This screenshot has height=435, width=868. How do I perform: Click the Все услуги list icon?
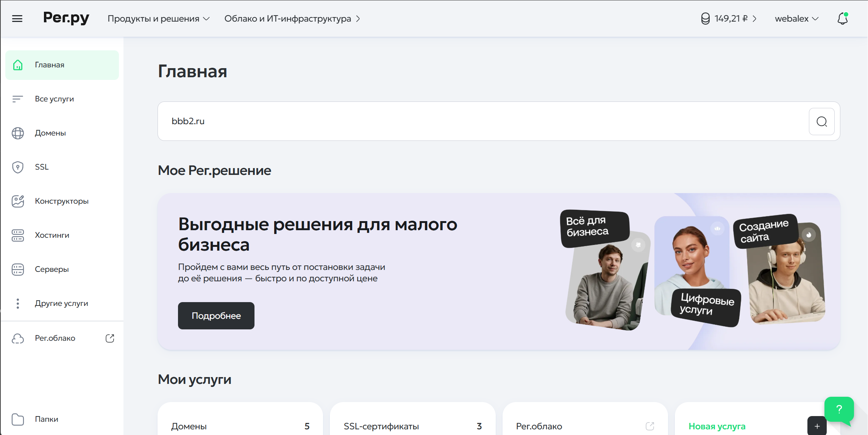(x=18, y=99)
